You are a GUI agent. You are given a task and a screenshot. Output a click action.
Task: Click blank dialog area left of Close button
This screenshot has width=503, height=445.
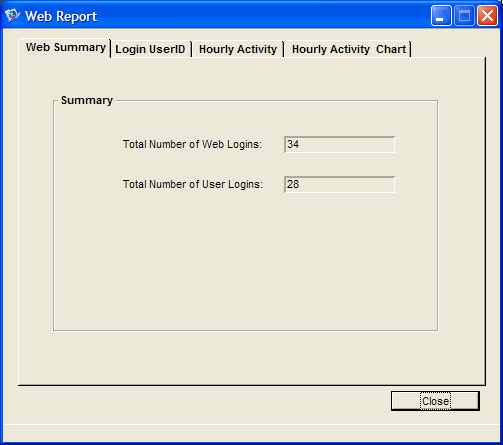(200, 401)
